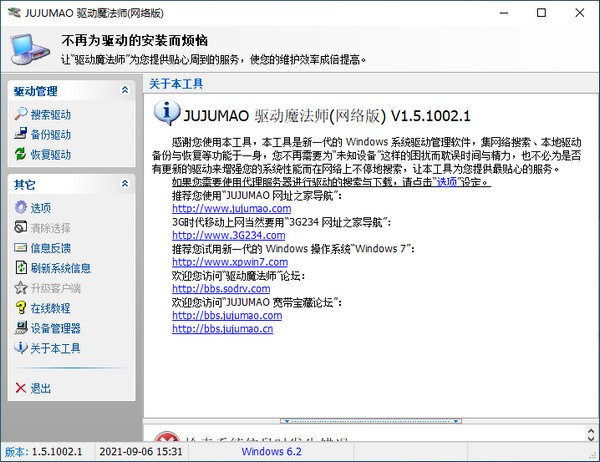Click the red X icon beside 退出
This screenshot has width=600, height=462.
tap(21, 388)
